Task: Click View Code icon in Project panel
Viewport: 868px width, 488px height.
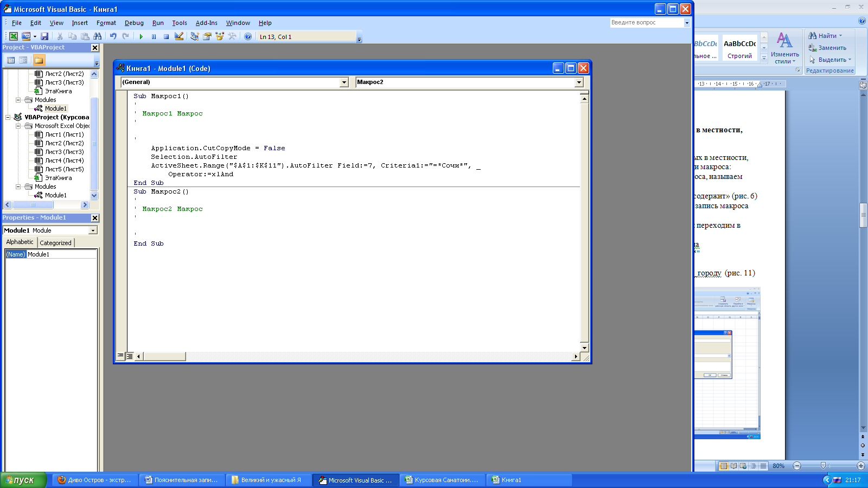Action: tap(11, 60)
